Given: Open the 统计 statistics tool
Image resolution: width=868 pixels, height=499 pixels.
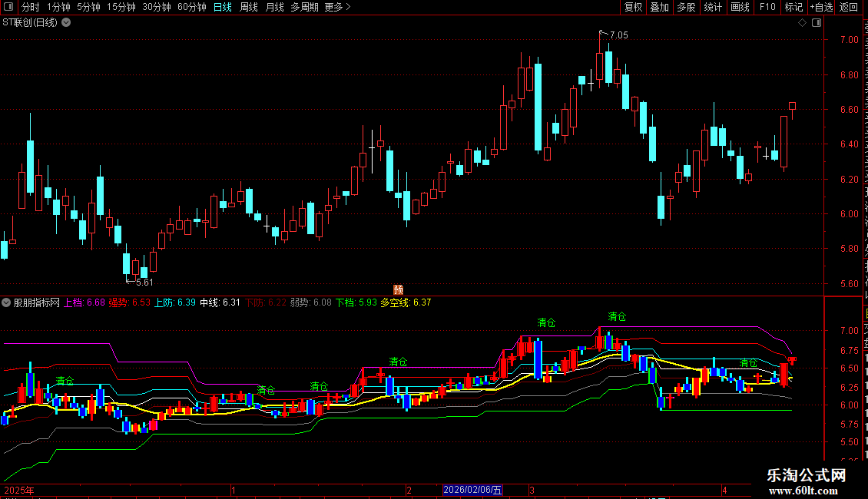Looking at the screenshot, I should (x=712, y=7).
